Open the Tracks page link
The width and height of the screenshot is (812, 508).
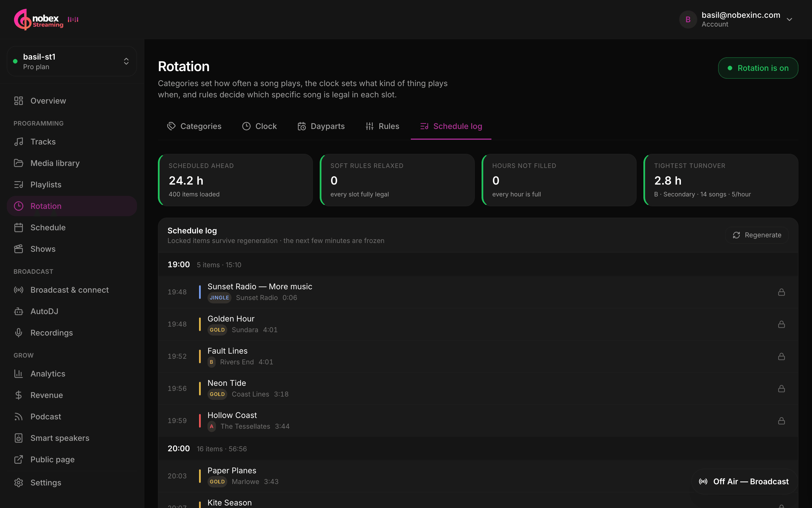tap(72, 142)
